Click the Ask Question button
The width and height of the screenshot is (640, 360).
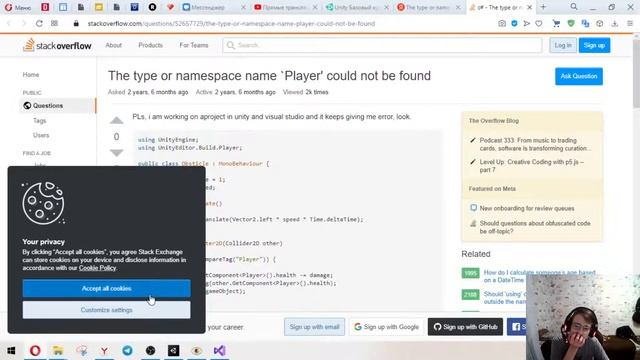[579, 76]
